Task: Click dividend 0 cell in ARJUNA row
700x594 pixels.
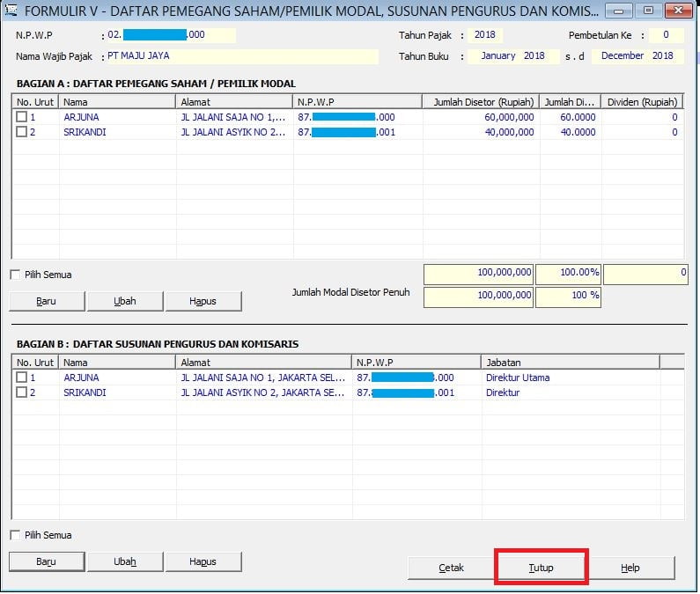Action: (x=674, y=117)
